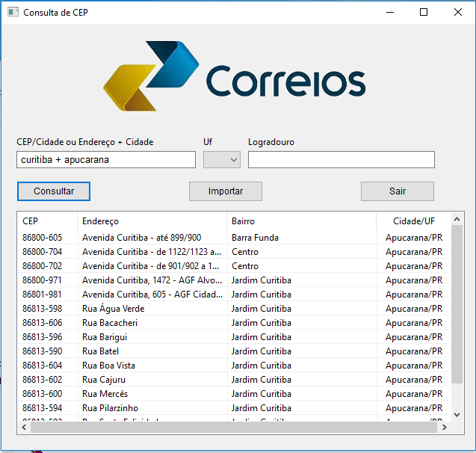The width and height of the screenshot is (476, 453).
Task: Click the Sair button to exit
Action: click(x=397, y=191)
